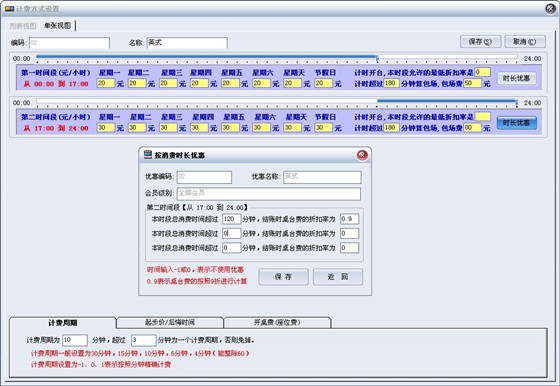Click the 按消费时长优惠 dialog title icon
560x386 pixels.
[x=148, y=155]
